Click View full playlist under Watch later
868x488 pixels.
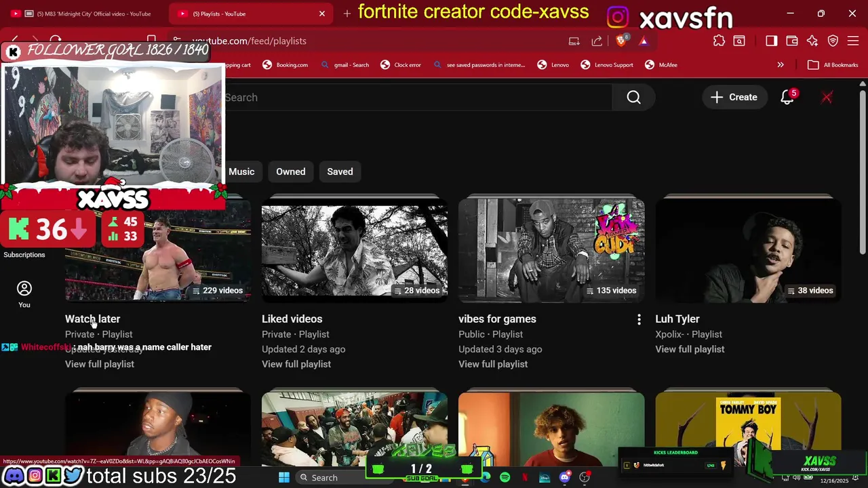click(x=100, y=364)
